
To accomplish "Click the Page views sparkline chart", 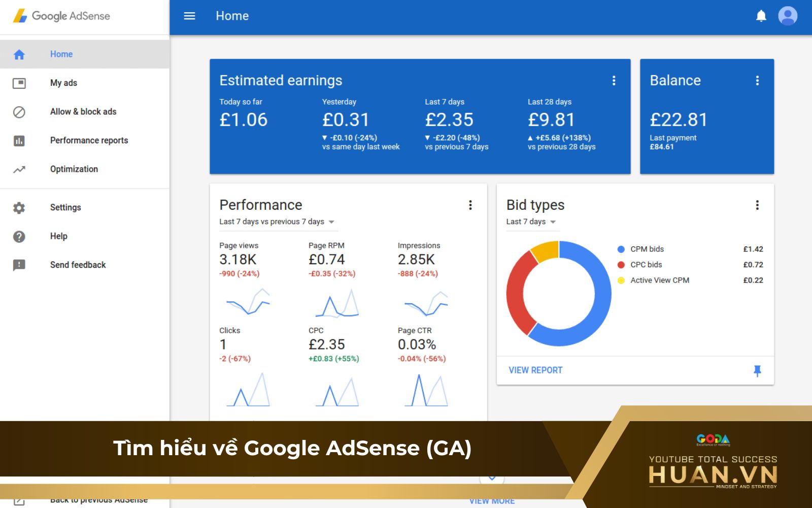I will click(248, 302).
